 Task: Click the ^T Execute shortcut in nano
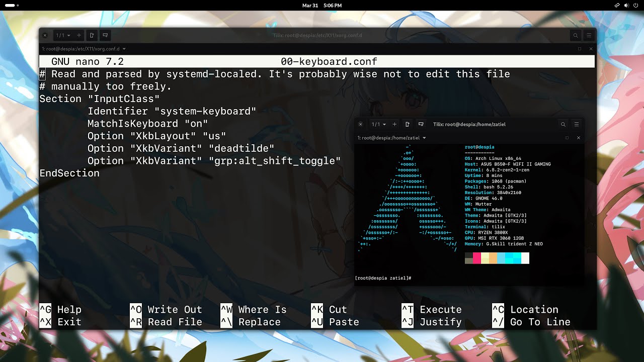click(x=432, y=310)
